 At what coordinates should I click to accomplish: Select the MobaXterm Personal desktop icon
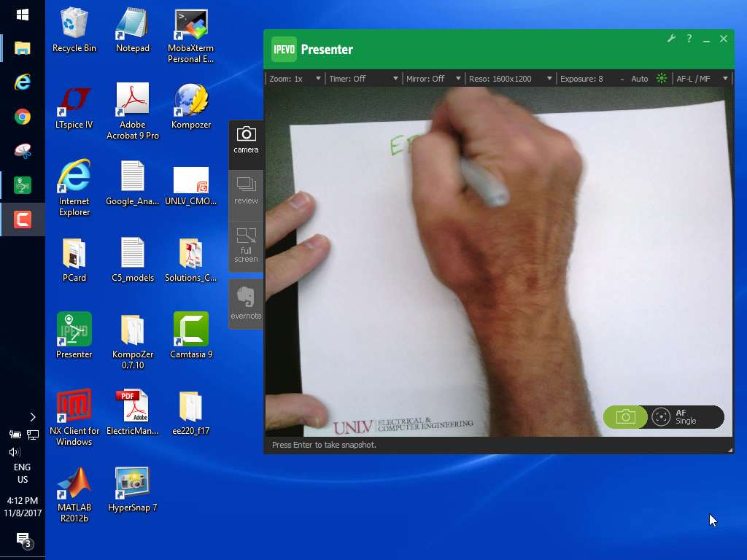[x=190, y=36]
